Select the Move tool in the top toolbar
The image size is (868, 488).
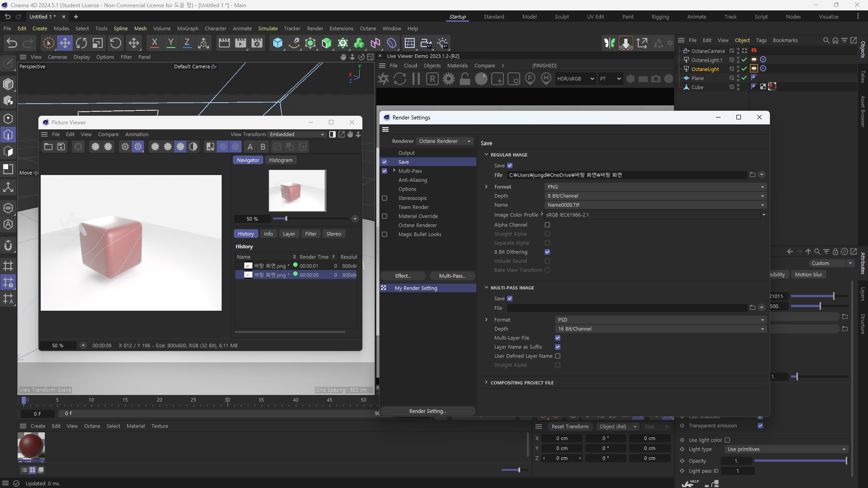coord(65,43)
